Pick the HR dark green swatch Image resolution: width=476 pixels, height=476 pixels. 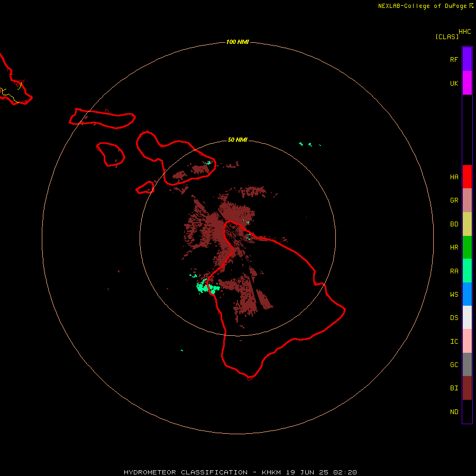coord(467,248)
